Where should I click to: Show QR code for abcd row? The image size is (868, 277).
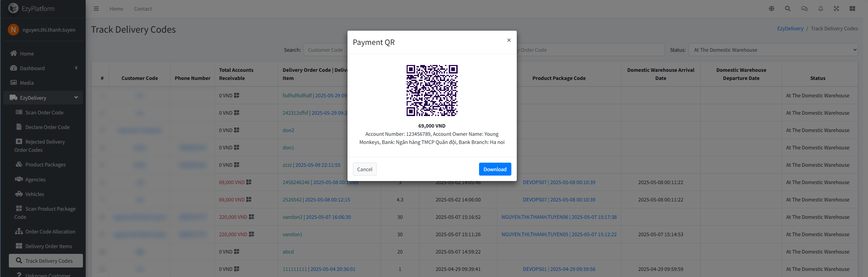pyautogui.click(x=237, y=251)
